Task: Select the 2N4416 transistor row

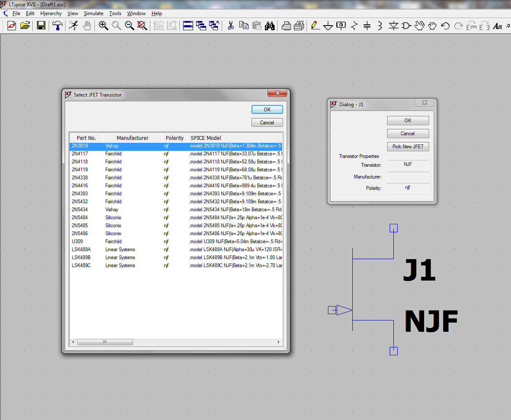Action: (x=176, y=186)
